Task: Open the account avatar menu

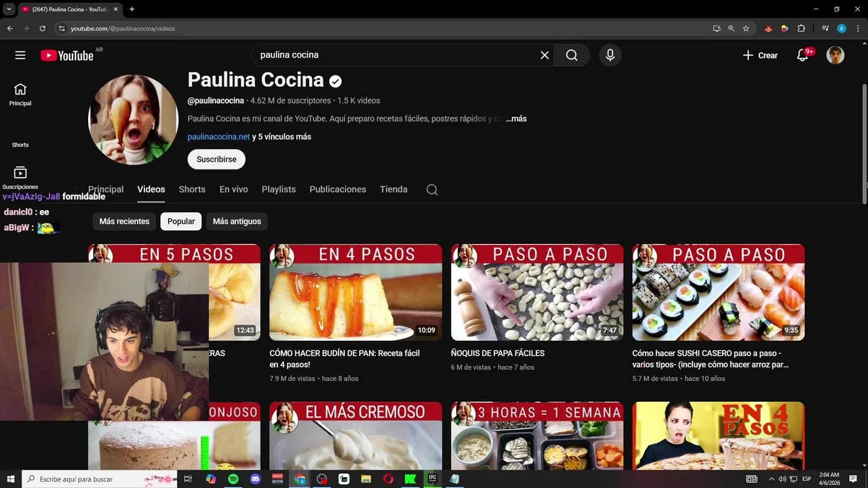Action: 835,56
